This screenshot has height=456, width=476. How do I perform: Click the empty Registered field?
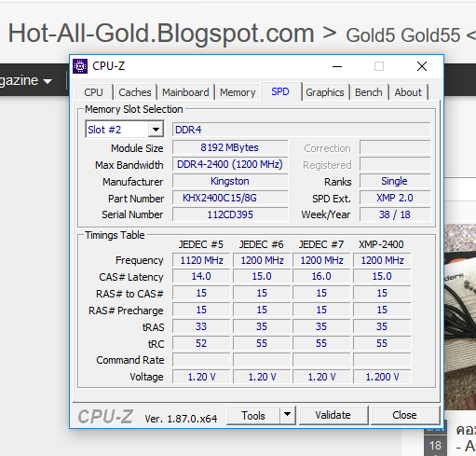click(395, 164)
